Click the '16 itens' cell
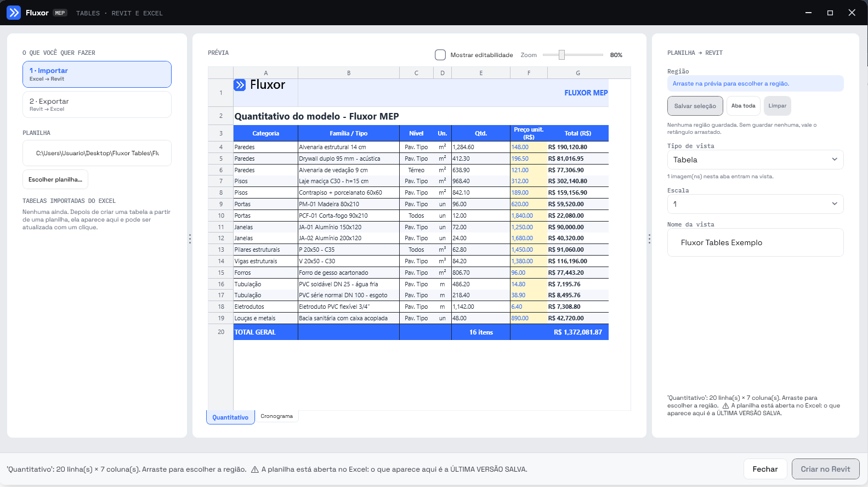This screenshot has height=487, width=868. [x=481, y=332]
